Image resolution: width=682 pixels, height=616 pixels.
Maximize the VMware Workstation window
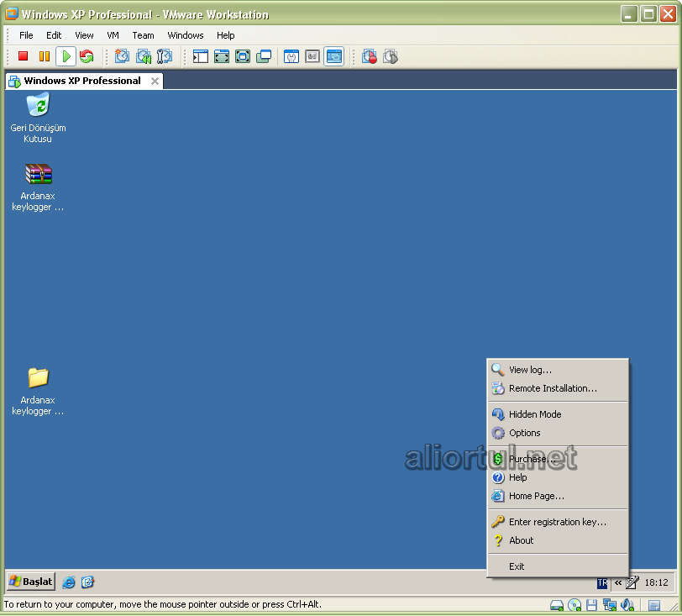click(648, 14)
